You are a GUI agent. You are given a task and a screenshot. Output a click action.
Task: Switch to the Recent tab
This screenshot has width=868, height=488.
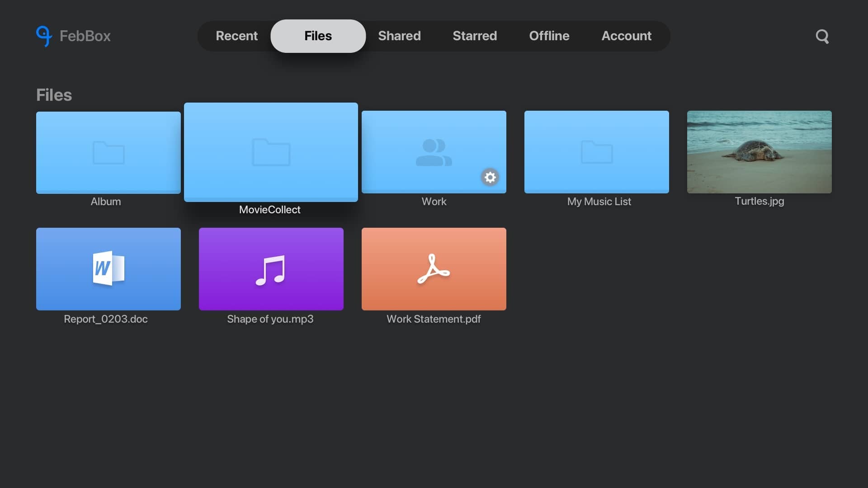pyautogui.click(x=236, y=36)
